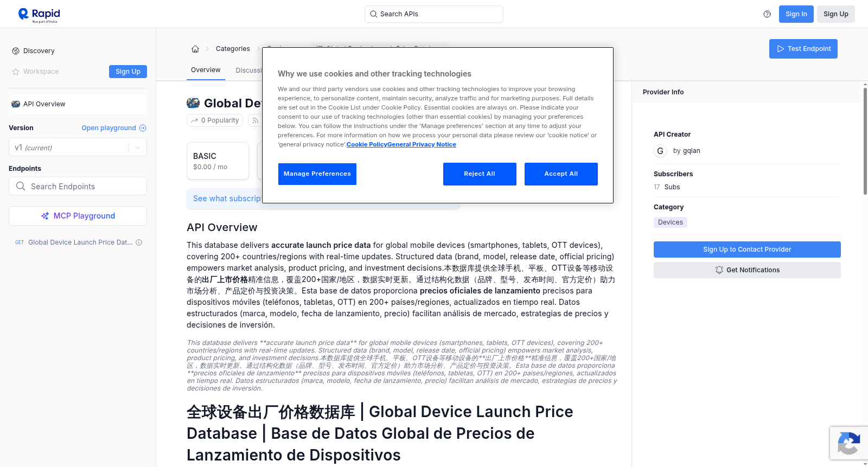The width and height of the screenshot is (868, 467).
Task: Click the 0 Popularity badge
Action: (x=215, y=120)
